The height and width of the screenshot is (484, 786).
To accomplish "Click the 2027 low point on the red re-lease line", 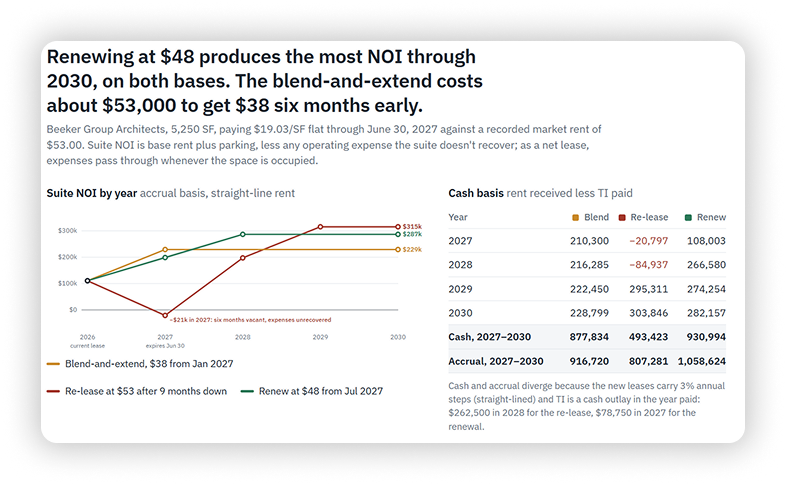I will click(165, 315).
